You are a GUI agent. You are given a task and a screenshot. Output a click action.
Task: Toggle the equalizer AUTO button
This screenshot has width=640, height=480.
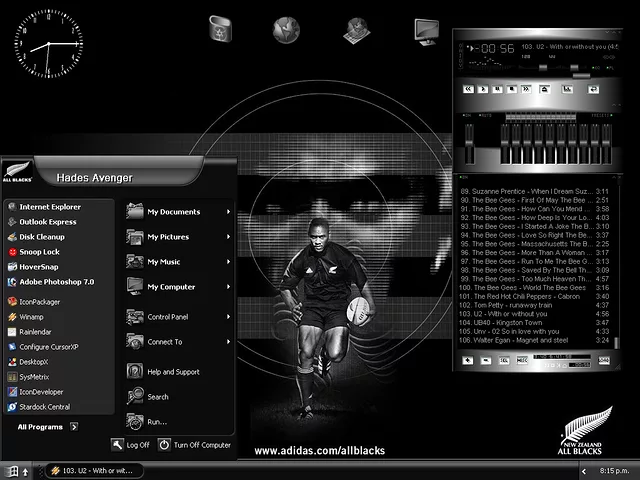tap(486, 115)
